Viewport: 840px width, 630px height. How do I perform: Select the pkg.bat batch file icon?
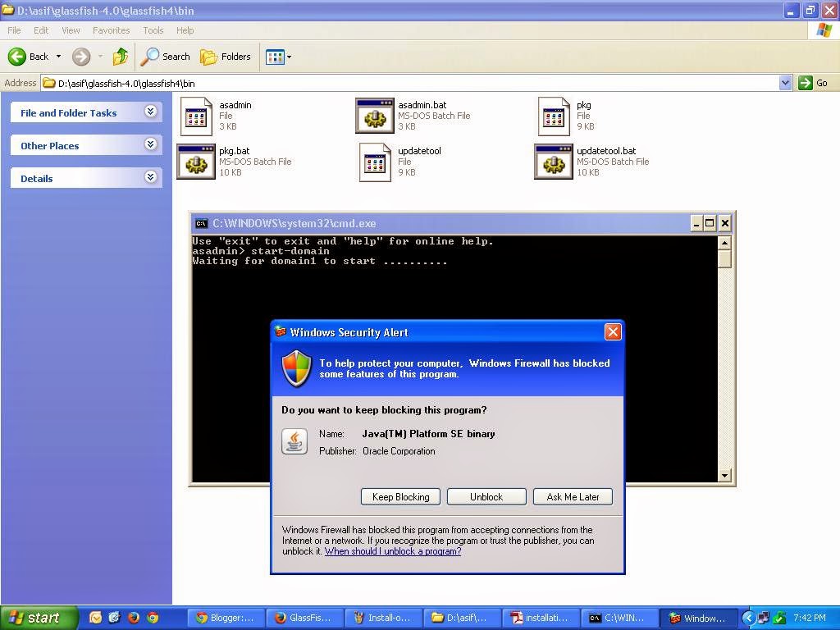tap(196, 162)
